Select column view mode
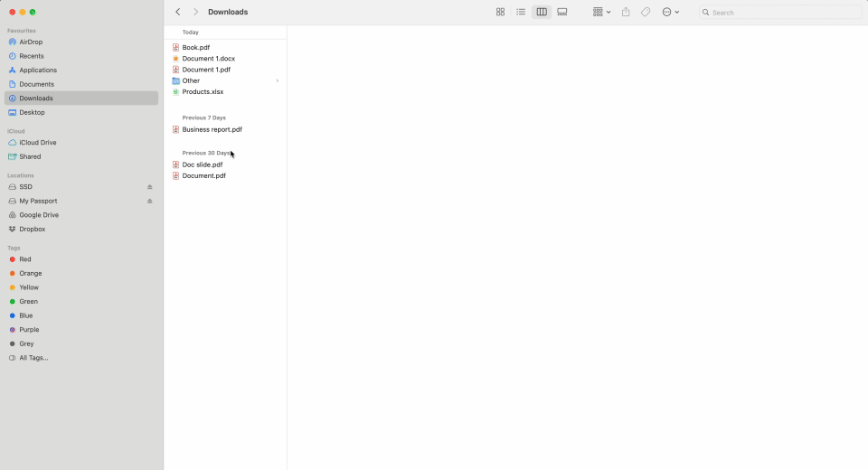The image size is (868, 470). point(542,12)
